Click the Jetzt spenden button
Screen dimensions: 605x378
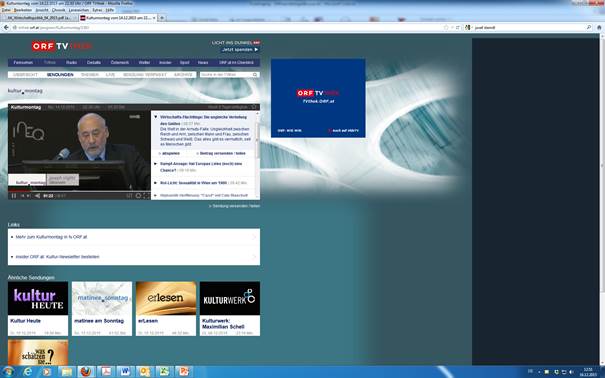pos(240,50)
